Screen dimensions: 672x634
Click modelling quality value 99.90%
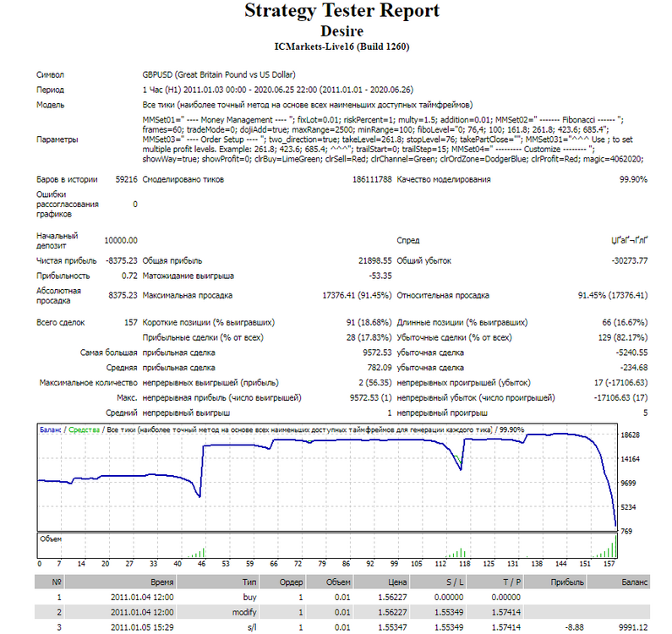(633, 179)
